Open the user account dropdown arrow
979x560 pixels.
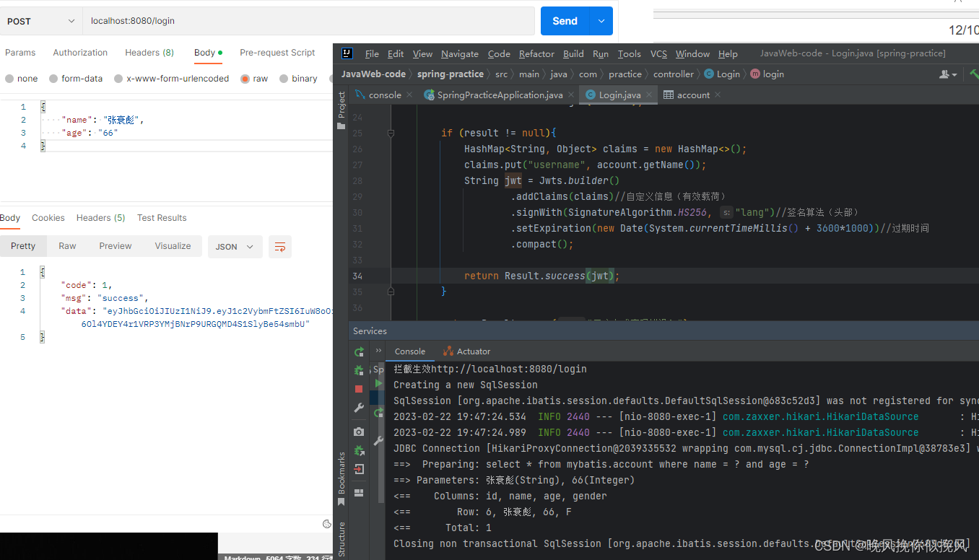coord(954,75)
